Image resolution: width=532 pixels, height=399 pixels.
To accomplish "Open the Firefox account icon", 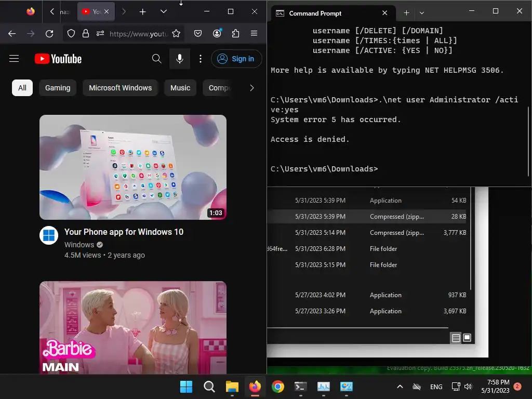I will coord(217,33).
